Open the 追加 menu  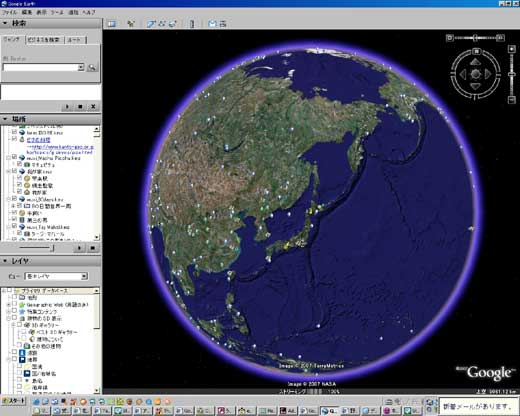73,12
